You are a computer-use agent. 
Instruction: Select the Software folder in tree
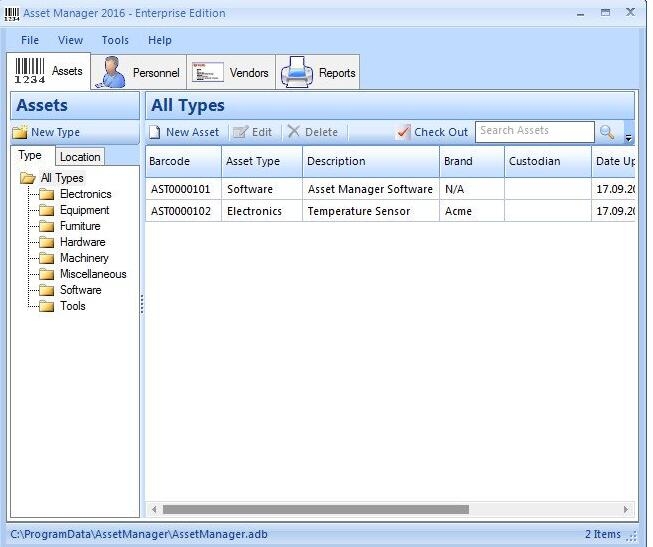[x=80, y=290]
